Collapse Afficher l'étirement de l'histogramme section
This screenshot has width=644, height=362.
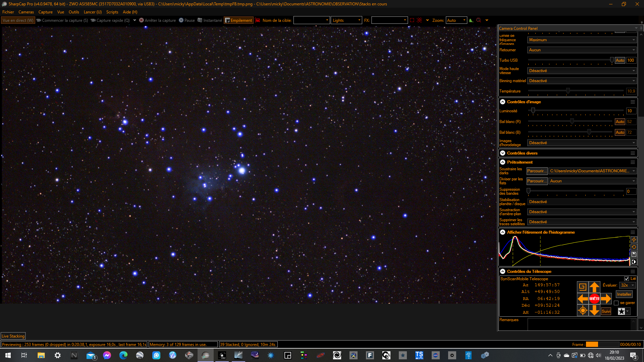tap(502, 232)
